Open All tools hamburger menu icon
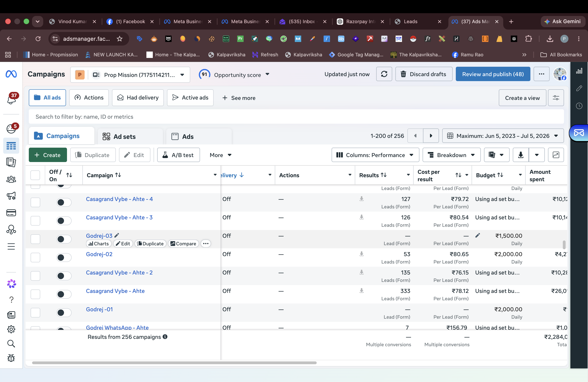This screenshot has height=382, width=588. [11, 246]
